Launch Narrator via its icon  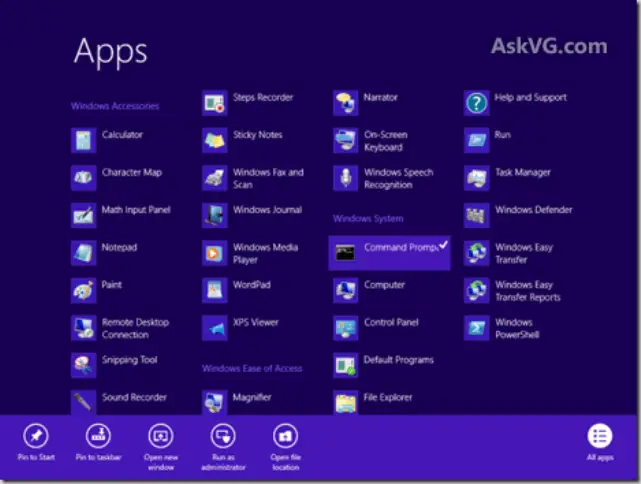tap(345, 103)
